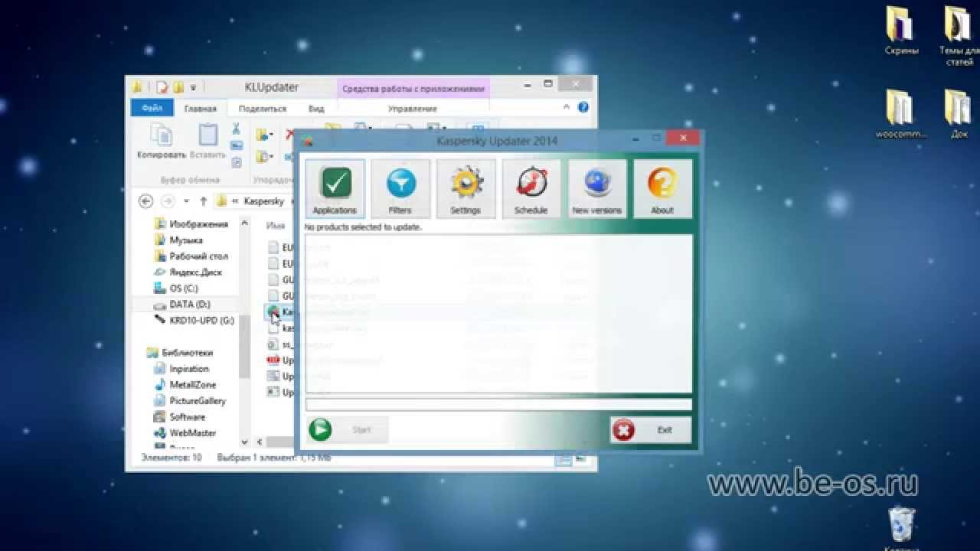Open KRD10-UPD (G:) drive
Viewport: 980px width, 551px height.
[x=194, y=321]
